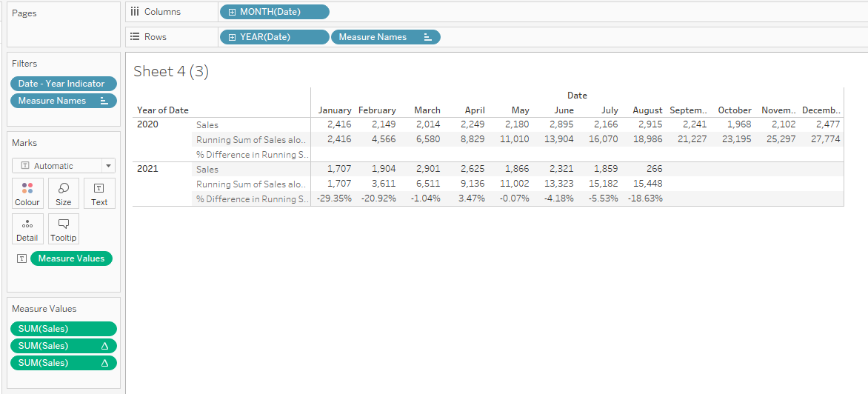The width and height of the screenshot is (868, 394).
Task: Select the cell value 11,010
Action: 514,139
